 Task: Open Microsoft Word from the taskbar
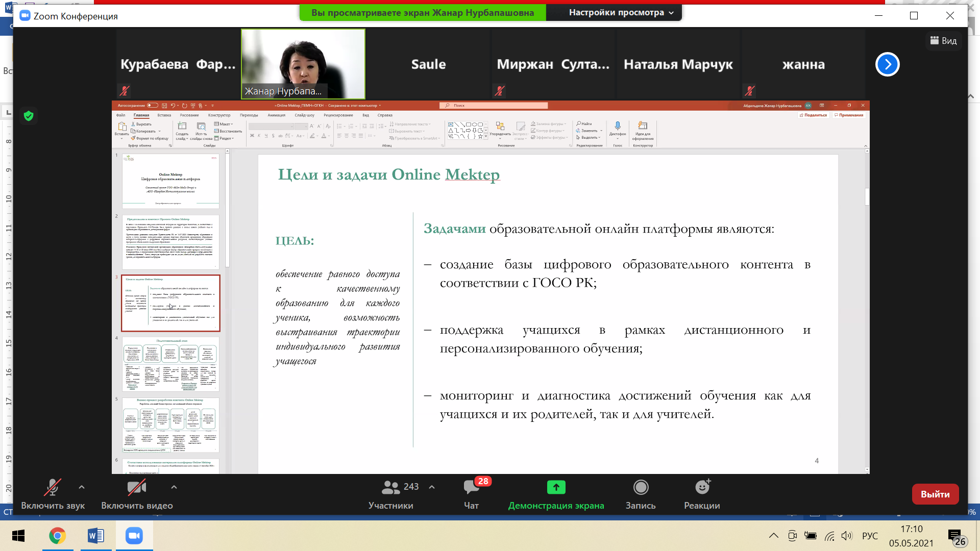pos(95,536)
